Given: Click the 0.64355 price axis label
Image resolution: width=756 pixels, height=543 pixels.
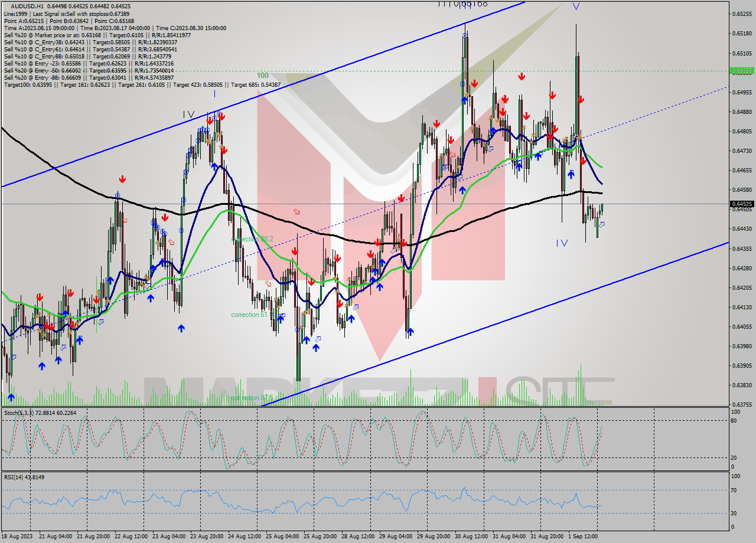Looking at the screenshot, I should coord(742,248).
